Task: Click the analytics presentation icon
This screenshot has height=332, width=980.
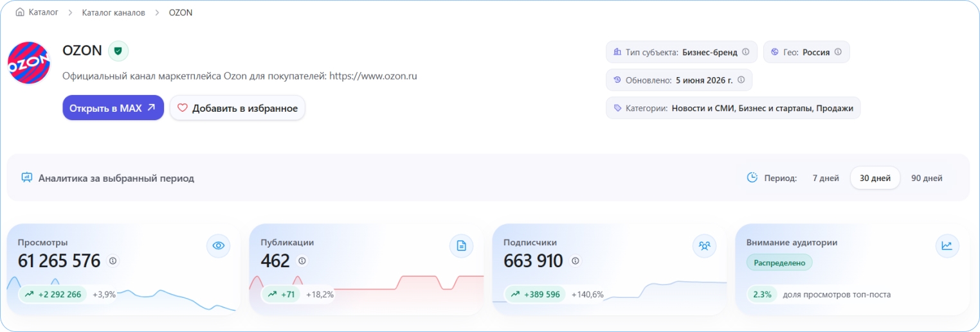Action: (x=26, y=178)
